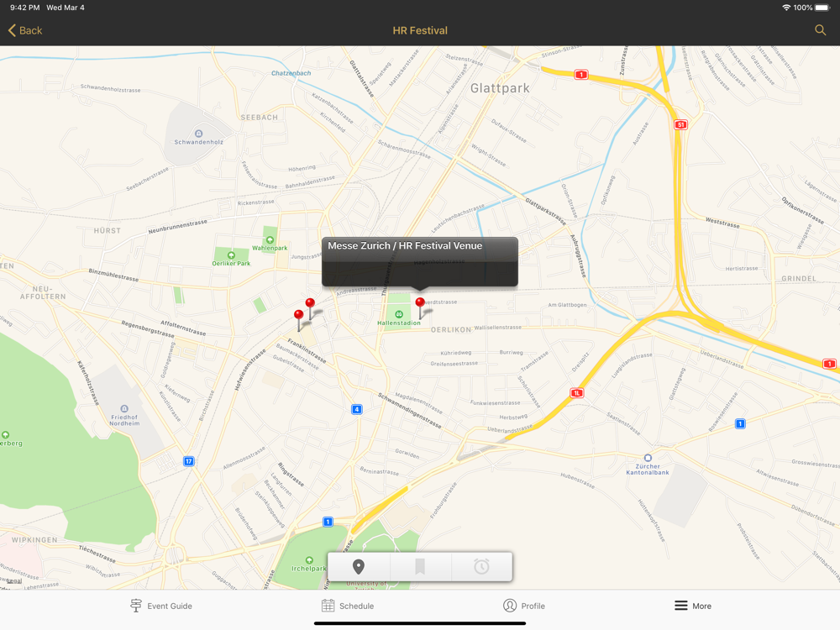840x630 pixels.
Task: Tap the Regensbergstrasse street label
Action: (148, 329)
